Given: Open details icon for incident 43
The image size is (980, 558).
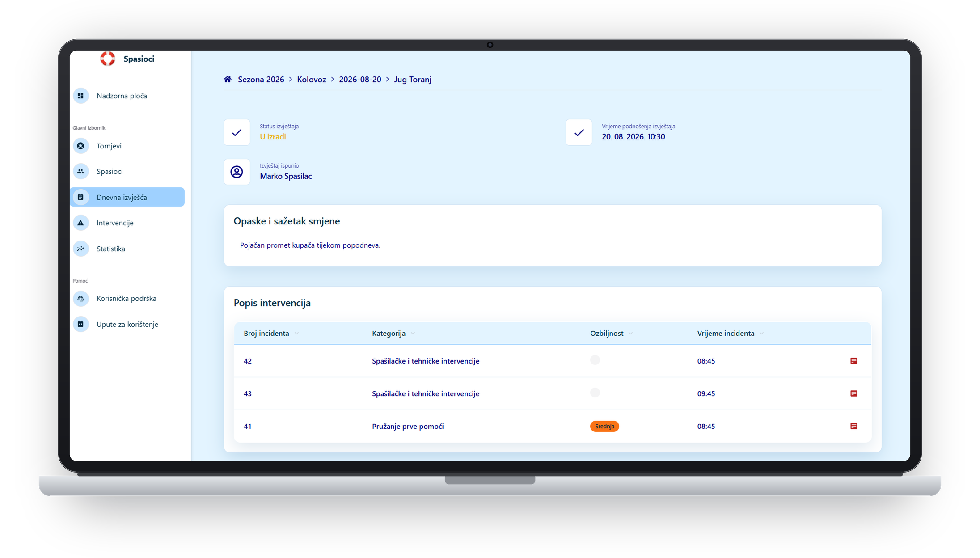Looking at the screenshot, I should coord(853,393).
